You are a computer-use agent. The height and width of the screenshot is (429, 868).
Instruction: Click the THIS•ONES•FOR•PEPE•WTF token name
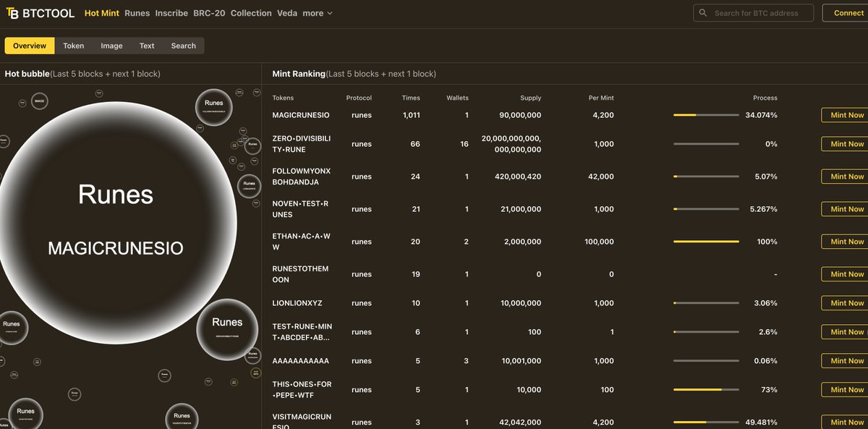302,390
